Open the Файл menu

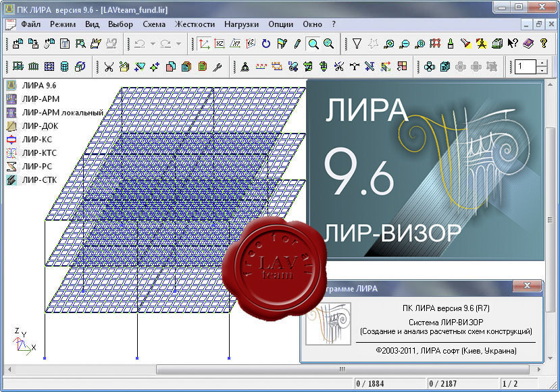click(x=30, y=24)
